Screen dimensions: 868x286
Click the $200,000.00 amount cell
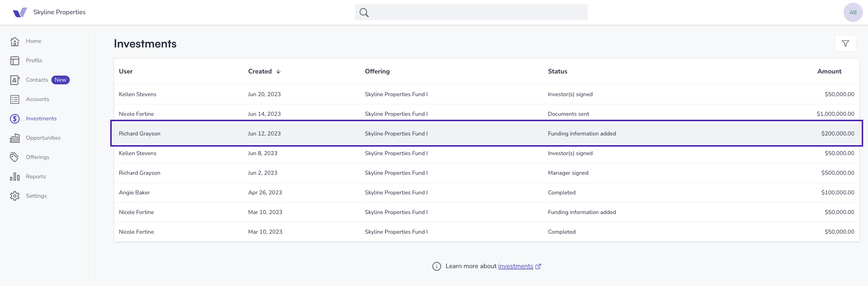(838, 134)
